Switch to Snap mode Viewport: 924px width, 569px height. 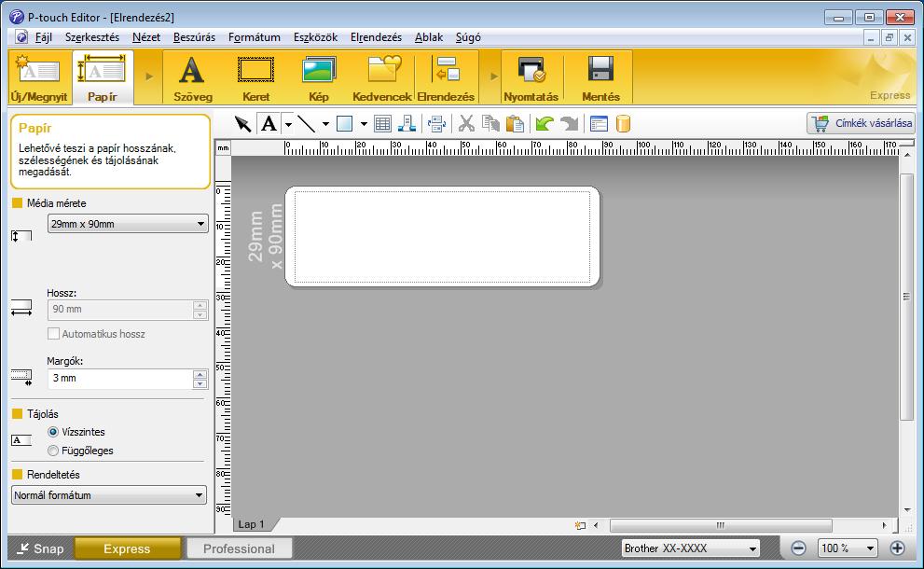coord(39,549)
